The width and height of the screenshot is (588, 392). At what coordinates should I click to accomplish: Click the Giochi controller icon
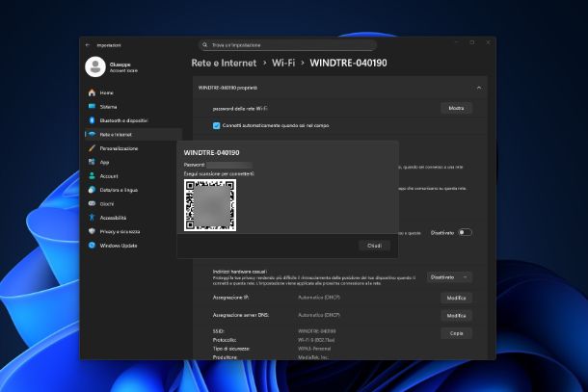click(92, 203)
